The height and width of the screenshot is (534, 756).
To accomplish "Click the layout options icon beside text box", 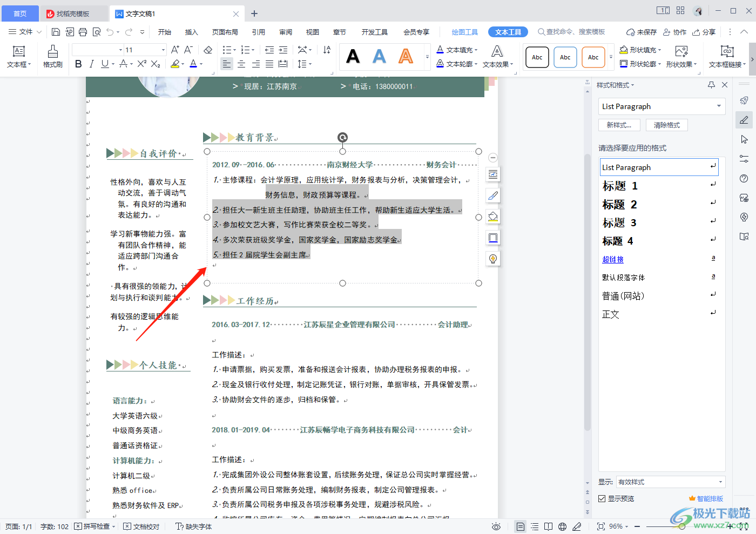I will 492,174.
